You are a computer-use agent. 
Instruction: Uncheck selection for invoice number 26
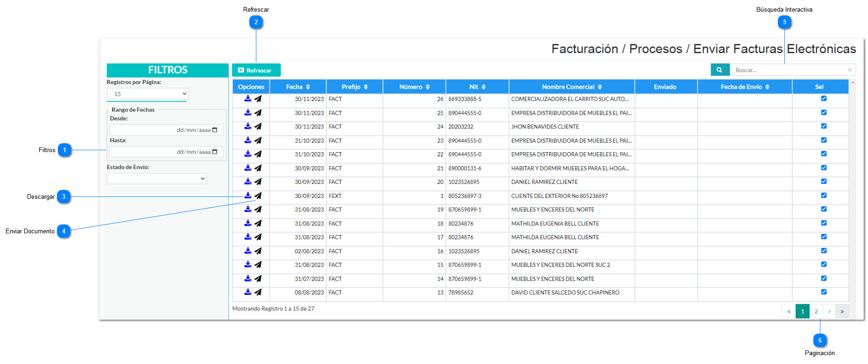tap(824, 98)
